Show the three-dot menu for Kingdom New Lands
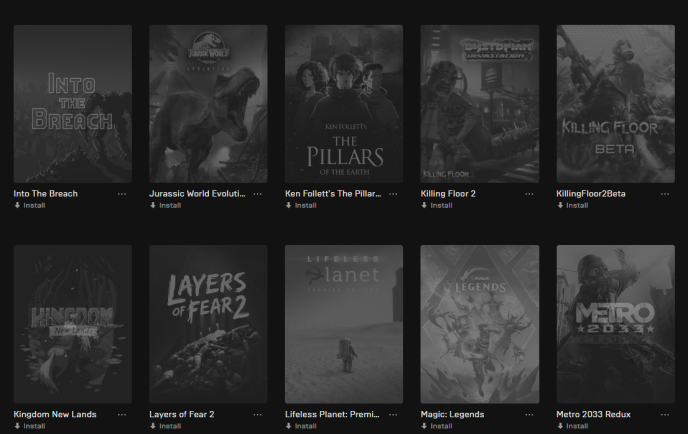This screenshot has width=688, height=434. tap(122, 415)
